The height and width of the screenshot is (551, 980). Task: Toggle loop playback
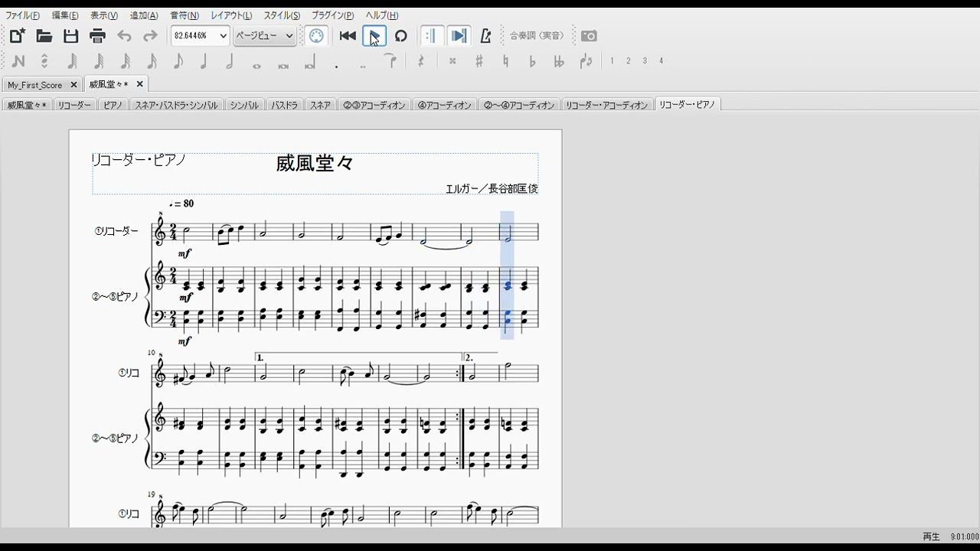pos(401,36)
